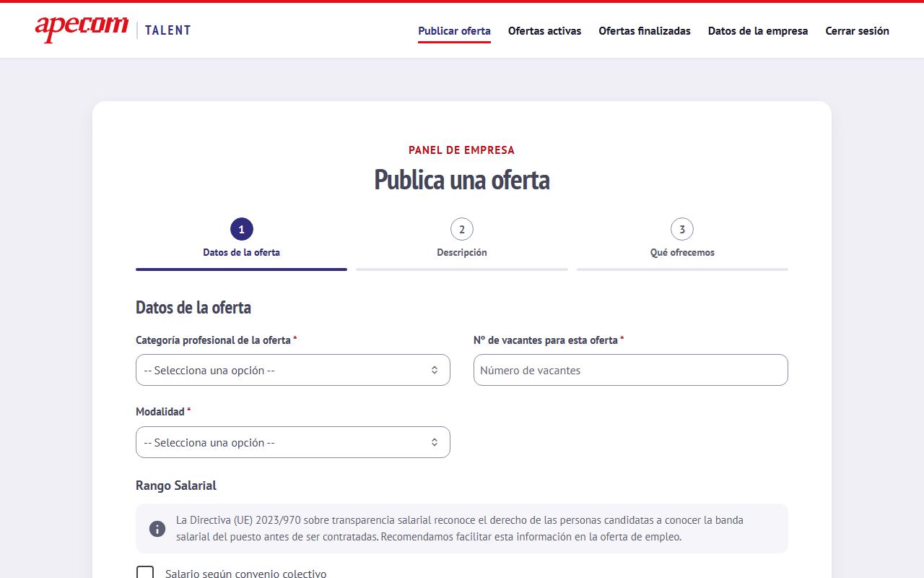Click the Publica una oferta title
Viewport: 924px width, 578px height.
[462, 180]
